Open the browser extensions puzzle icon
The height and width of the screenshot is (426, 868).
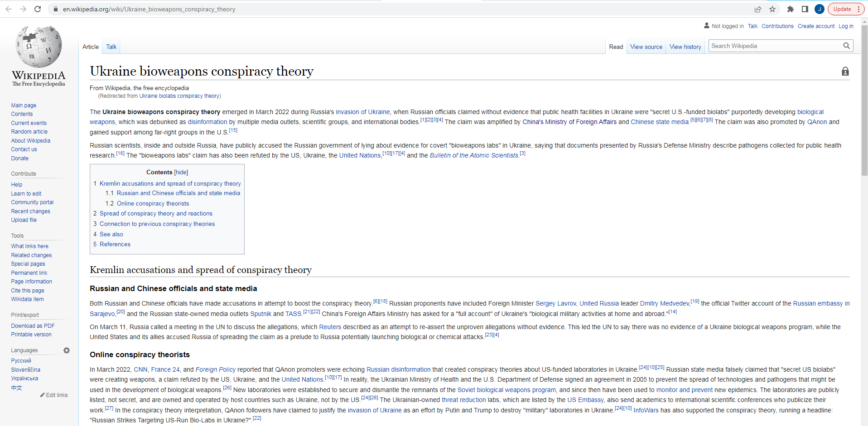point(791,9)
